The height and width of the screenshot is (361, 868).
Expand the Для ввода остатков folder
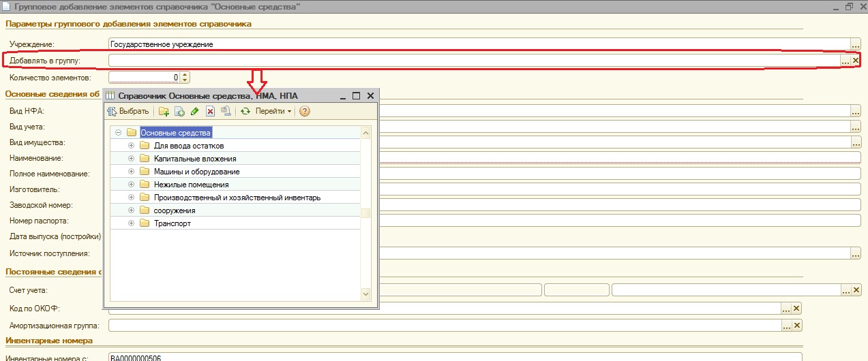coord(131,146)
